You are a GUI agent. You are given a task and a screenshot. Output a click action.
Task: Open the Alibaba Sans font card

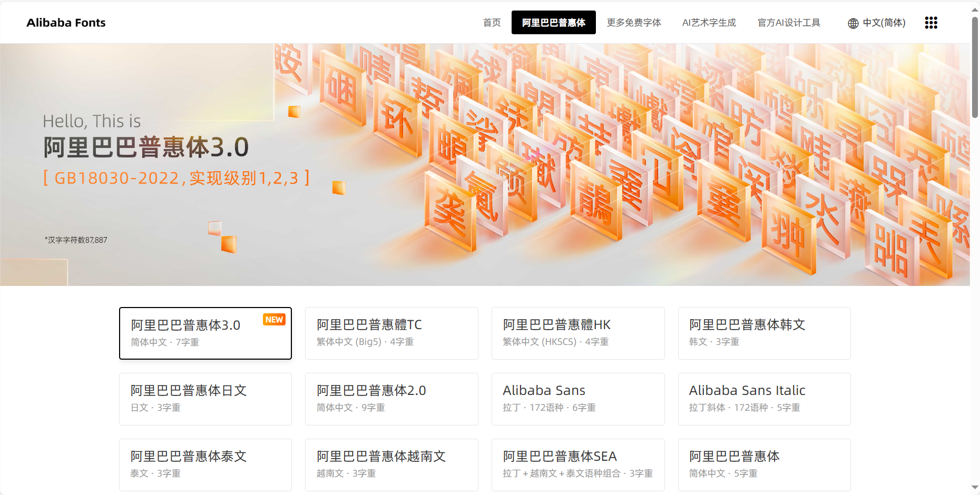pos(578,399)
